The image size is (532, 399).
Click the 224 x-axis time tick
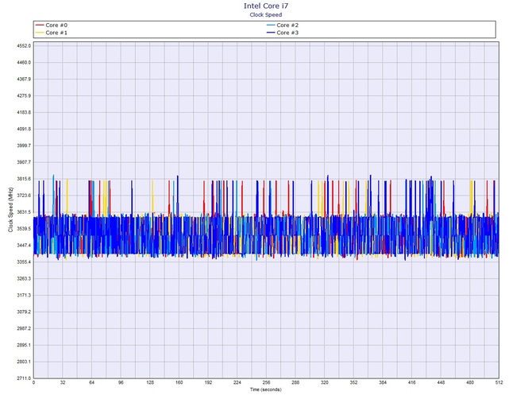pyautogui.click(x=237, y=382)
